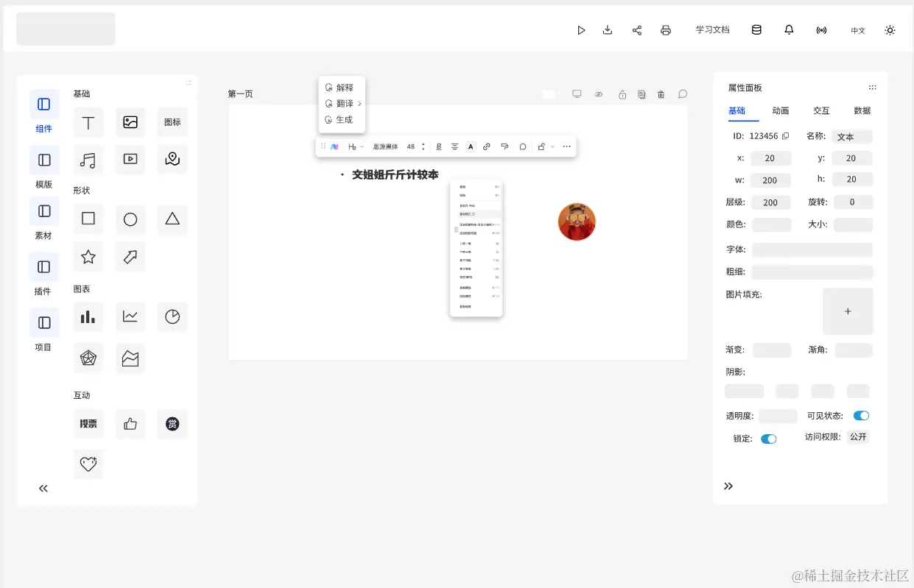Screen dimensions: 914x588
Task: Insert a radar chart
Action: 88,358
